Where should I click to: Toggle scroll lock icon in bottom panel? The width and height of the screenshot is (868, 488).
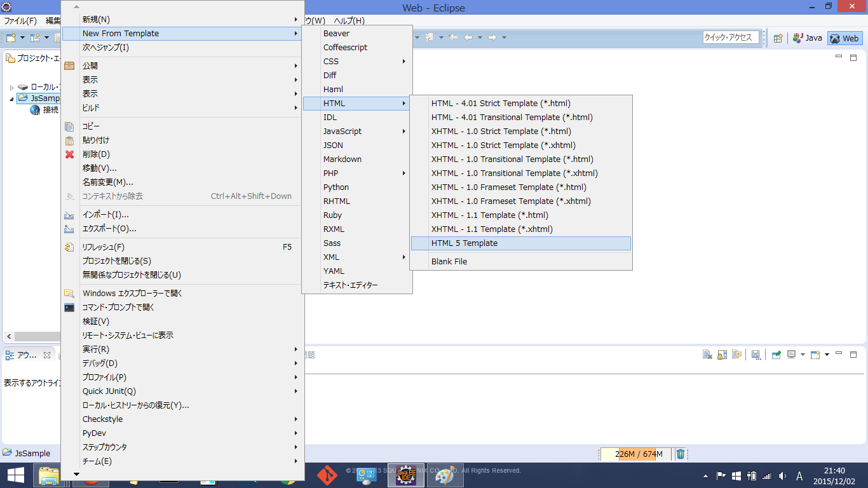pyautogui.click(x=722, y=355)
